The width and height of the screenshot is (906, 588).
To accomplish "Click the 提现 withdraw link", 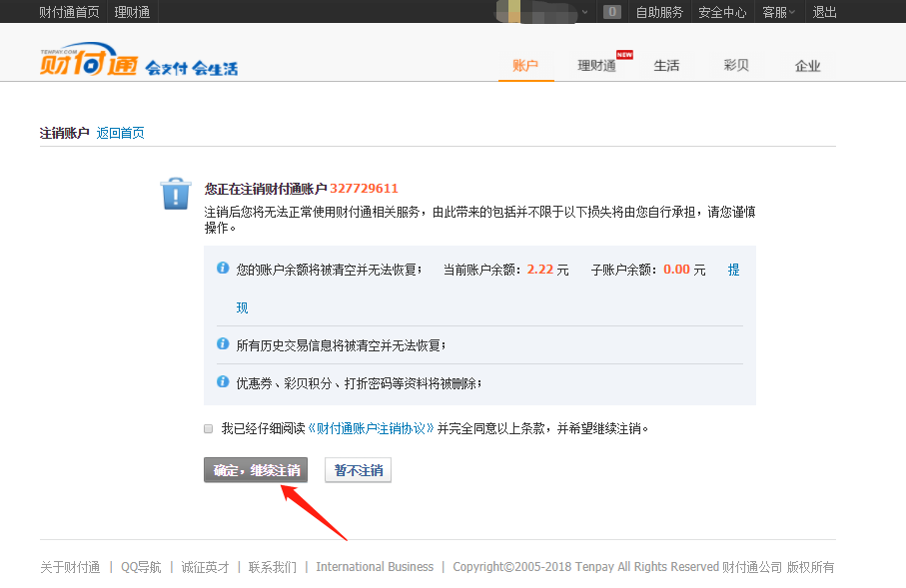I will pos(733,270).
